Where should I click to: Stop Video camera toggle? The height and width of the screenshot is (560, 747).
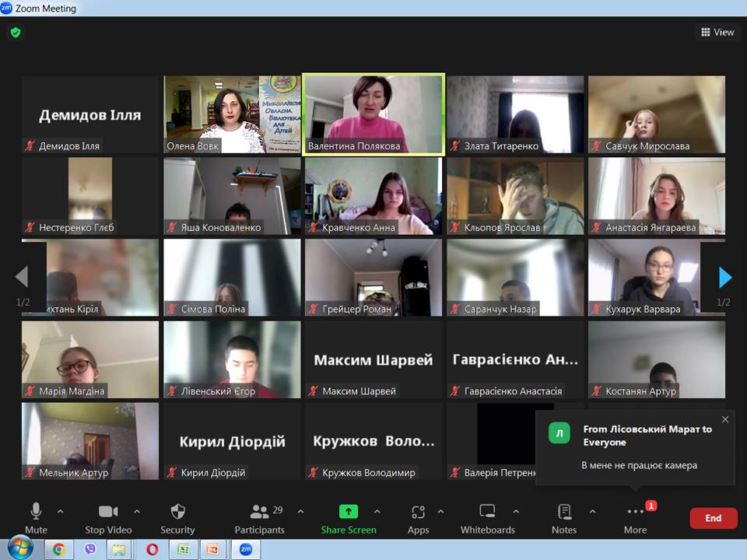[x=108, y=518]
